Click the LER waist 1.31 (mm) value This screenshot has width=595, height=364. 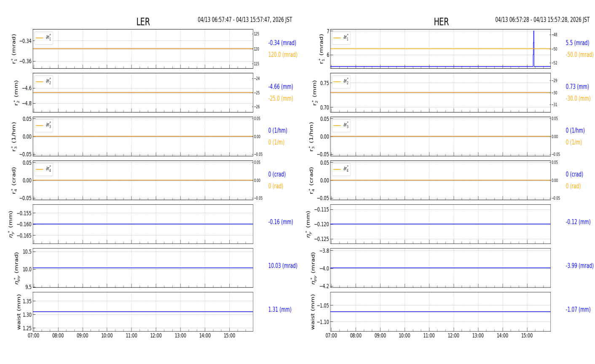(280, 310)
